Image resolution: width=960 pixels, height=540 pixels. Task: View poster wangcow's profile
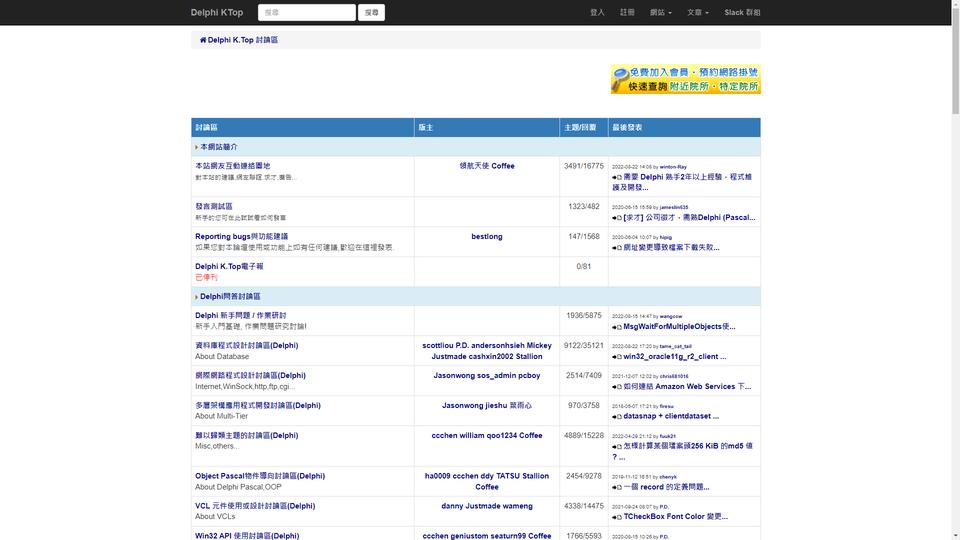coord(670,316)
